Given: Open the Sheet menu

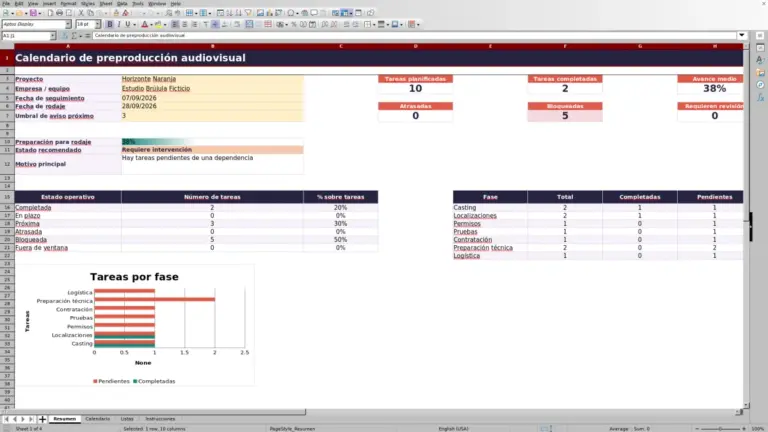Looking at the screenshot, I should pos(106,3).
